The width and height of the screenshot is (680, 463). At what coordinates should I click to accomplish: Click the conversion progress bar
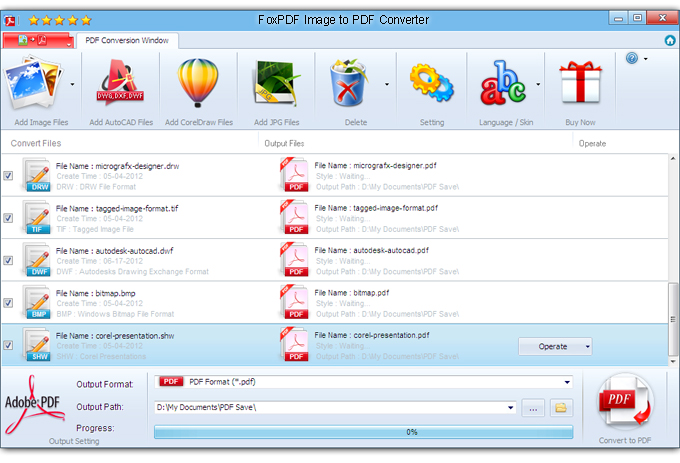363,432
